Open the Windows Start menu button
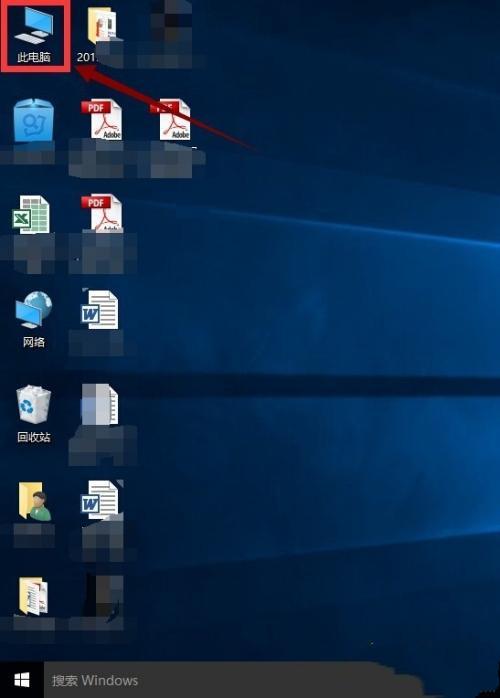Viewport: 500px width, 698px height. pyautogui.click(x=22, y=680)
